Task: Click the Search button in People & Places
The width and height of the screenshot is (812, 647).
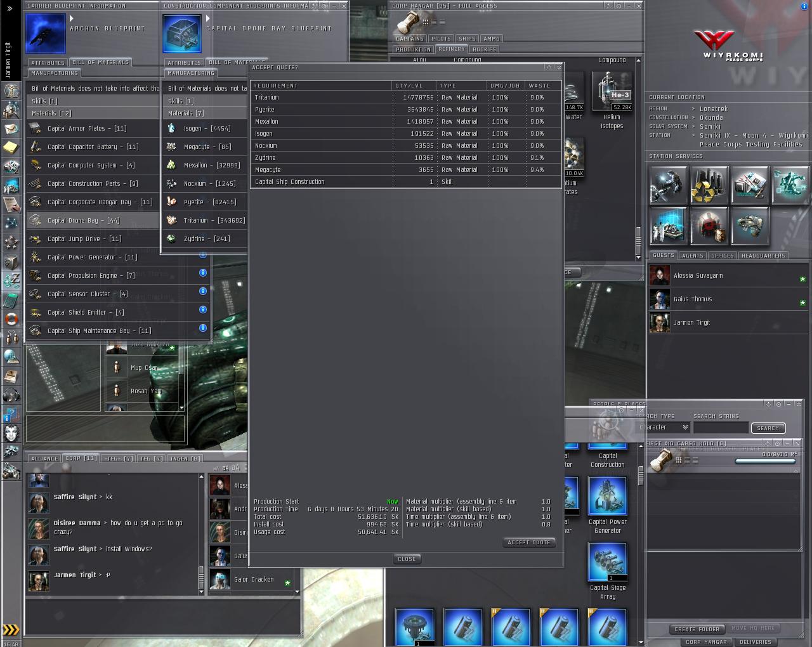Action: (x=768, y=428)
